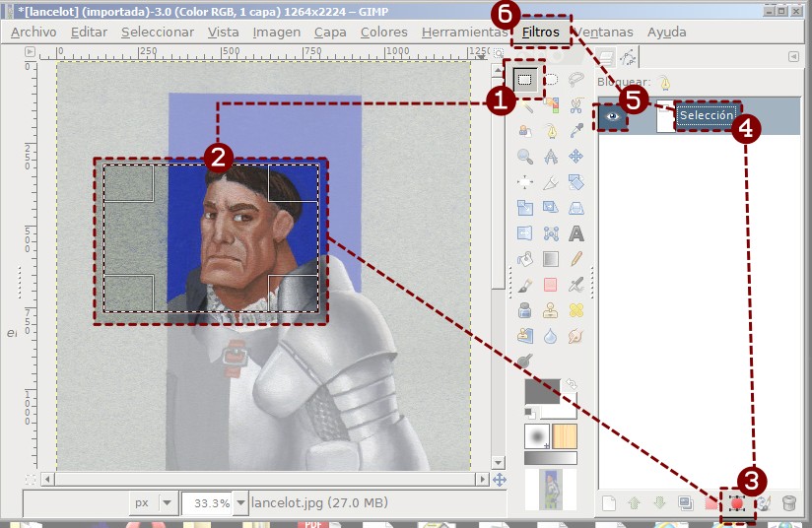Select the Eraser tool
Image resolution: width=812 pixels, height=528 pixels.
point(551,285)
